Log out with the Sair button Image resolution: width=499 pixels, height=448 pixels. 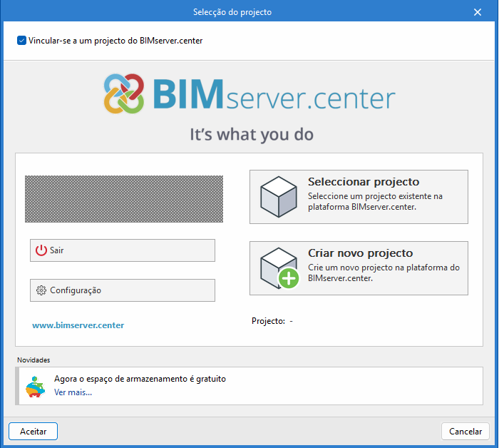[123, 250]
